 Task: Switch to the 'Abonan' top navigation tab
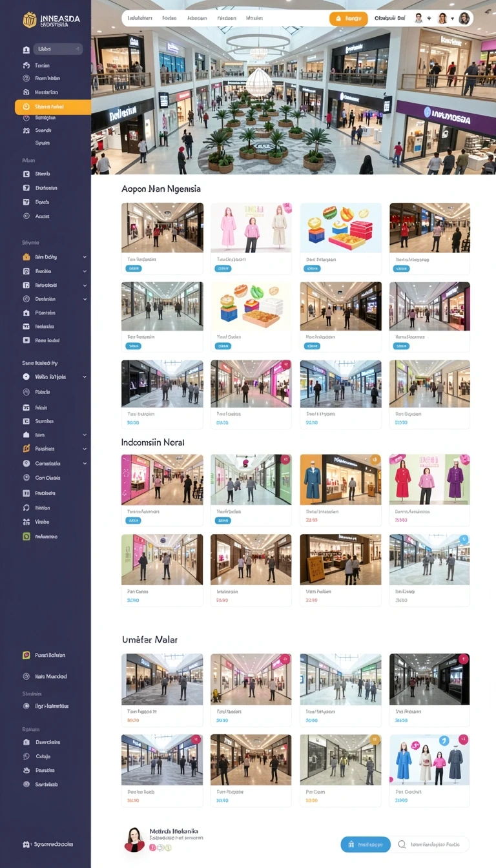[197, 19]
